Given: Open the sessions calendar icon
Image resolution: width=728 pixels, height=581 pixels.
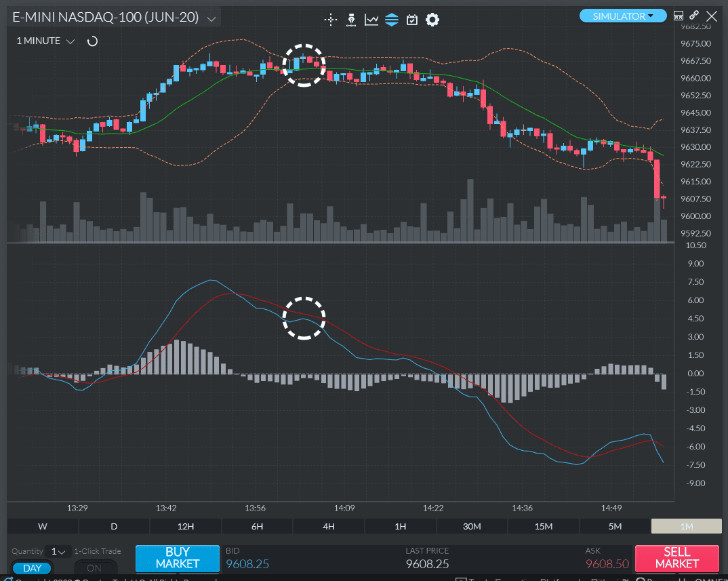Looking at the screenshot, I should tap(411, 20).
